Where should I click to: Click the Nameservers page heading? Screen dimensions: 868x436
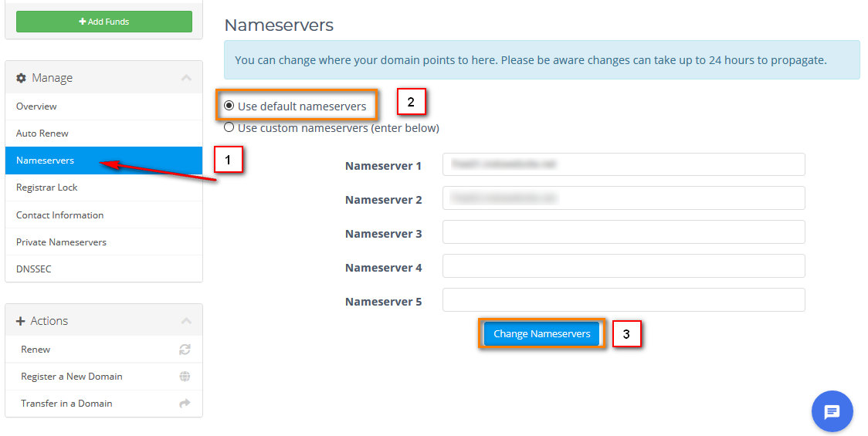[279, 25]
